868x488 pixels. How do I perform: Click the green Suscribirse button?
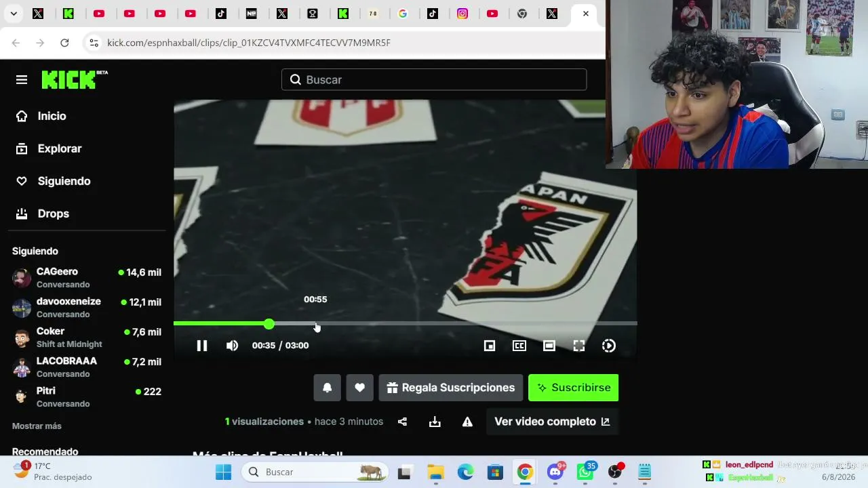click(574, 388)
